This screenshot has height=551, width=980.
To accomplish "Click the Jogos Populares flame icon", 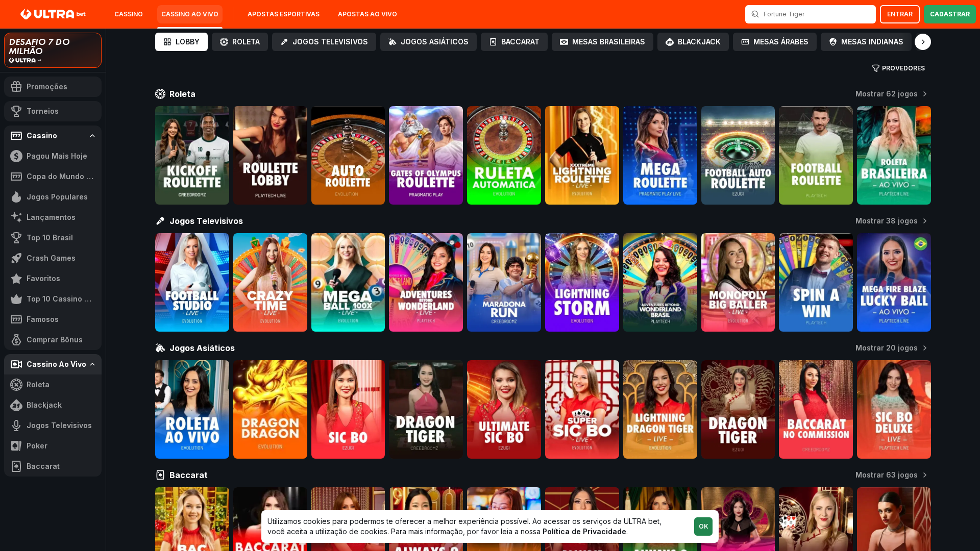I will [x=16, y=197].
